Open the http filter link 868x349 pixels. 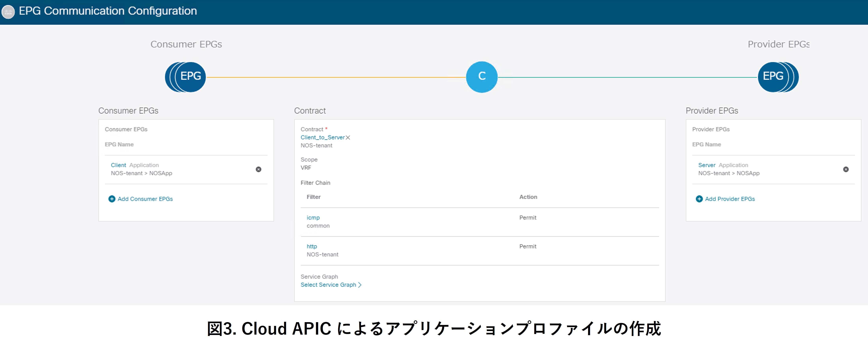[x=312, y=247]
